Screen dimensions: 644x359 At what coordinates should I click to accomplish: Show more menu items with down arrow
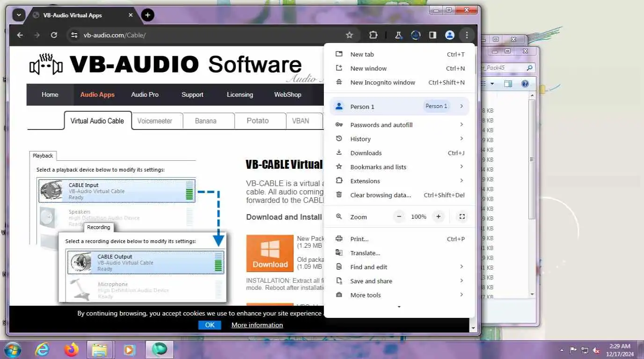[x=399, y=307]
